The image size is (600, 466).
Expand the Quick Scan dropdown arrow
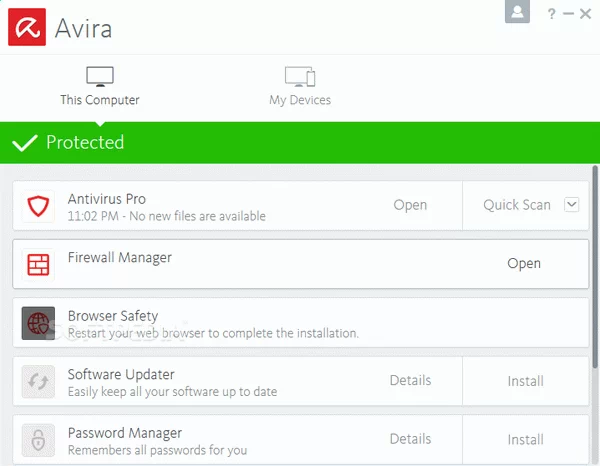(x=571, y=205)
